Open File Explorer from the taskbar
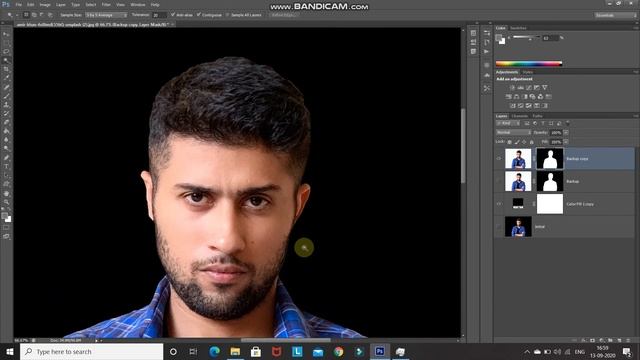 (x=235, y=351)
